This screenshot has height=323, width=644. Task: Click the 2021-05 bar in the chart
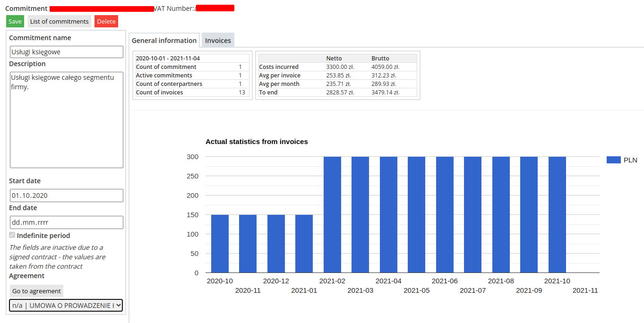417,215
